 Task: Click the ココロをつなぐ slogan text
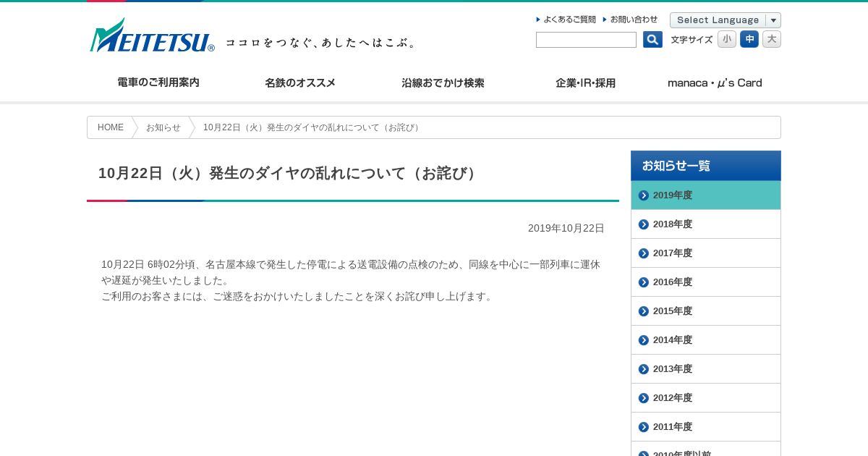point(320,43)
